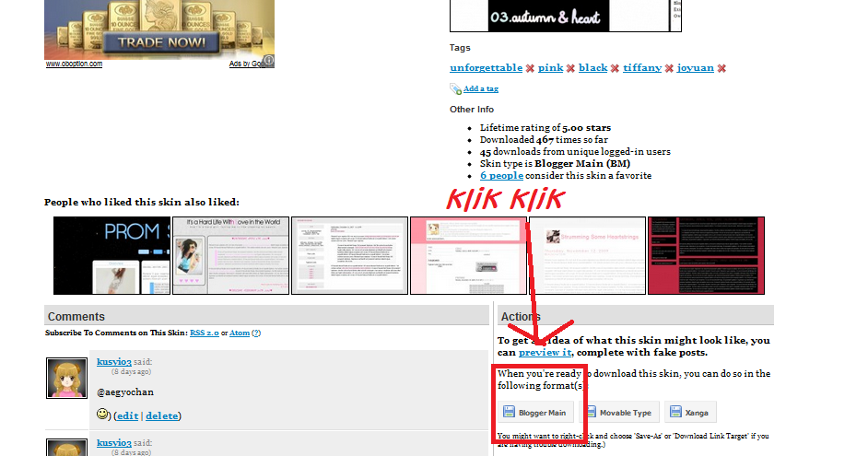The width and height of the screenshot is (868, 456).
Task: Open the 'tiffany' tag link
Action: click(x=642, y=67)
